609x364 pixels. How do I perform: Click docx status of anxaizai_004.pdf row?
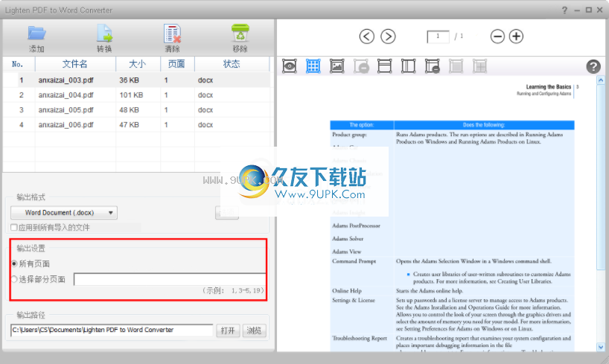[205, 95]
